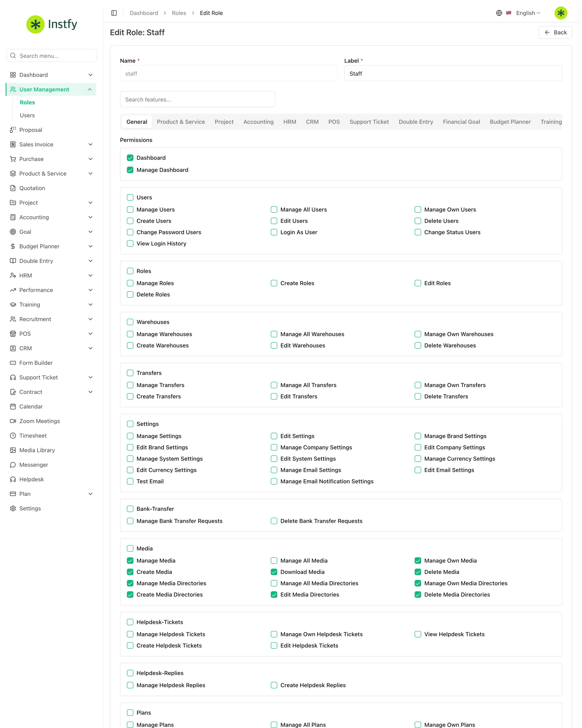
Task: Tick the View Helpdesk Tickets checkbox
Action: [418, 634]
